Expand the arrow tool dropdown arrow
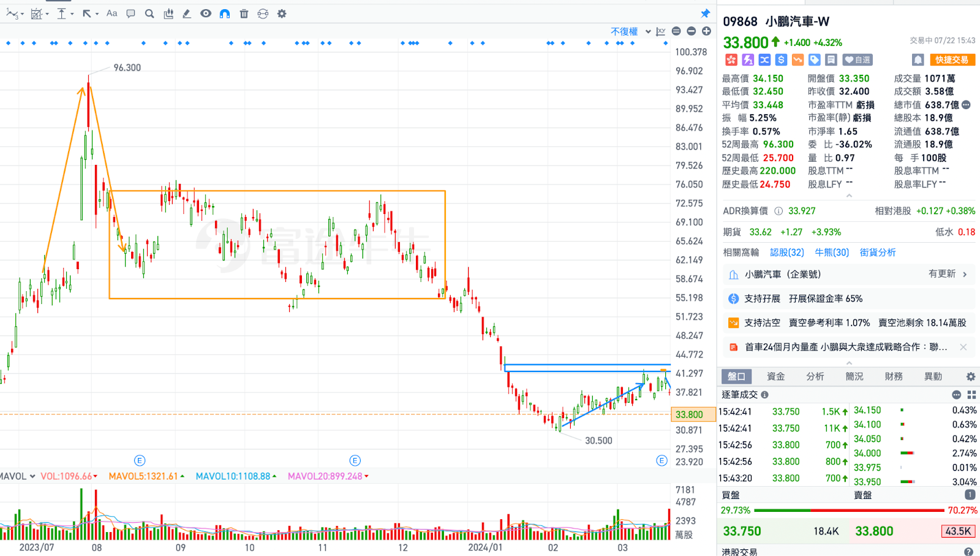The width and height of the screenshot is (980, 556). (97, 14)
